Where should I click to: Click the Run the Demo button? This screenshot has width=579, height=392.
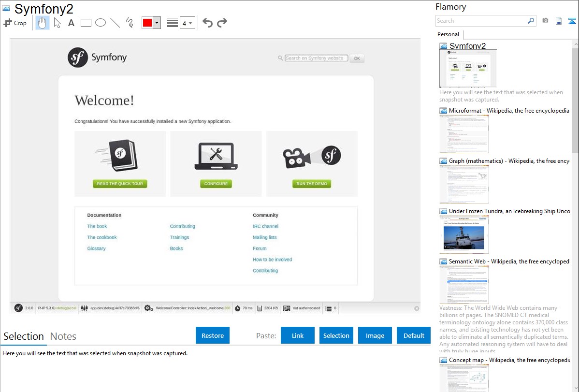point(312,184)
